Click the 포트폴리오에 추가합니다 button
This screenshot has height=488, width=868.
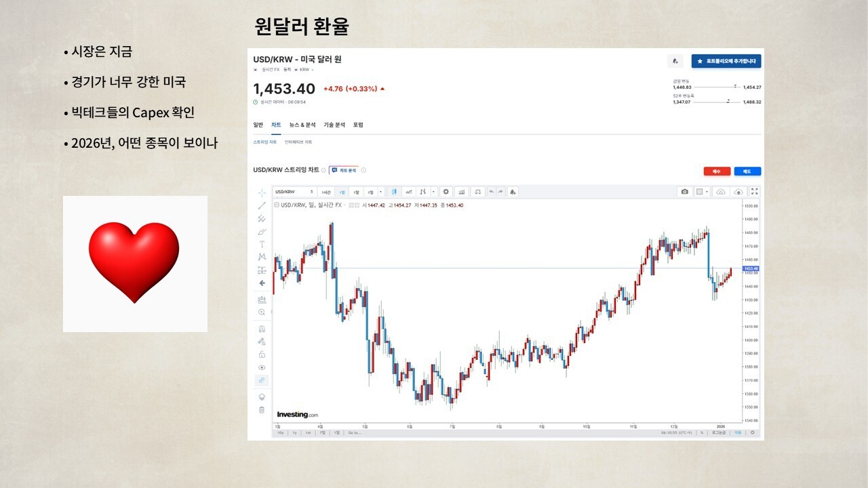tap(726, 61)
